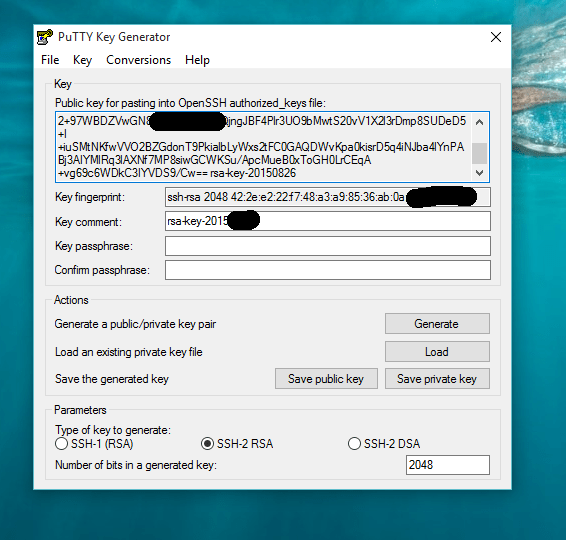Click Save public key button
The width and height of the screenshot is (566, 540).
(x=326, y=379)
